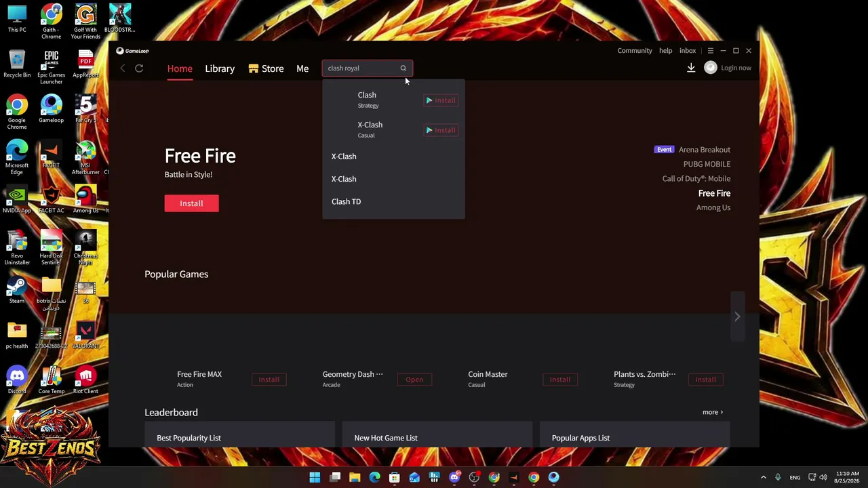Screen dimensions: 868x488
Task: Open Microsoft Store from taskbar
Action: (x=395, y=477)
